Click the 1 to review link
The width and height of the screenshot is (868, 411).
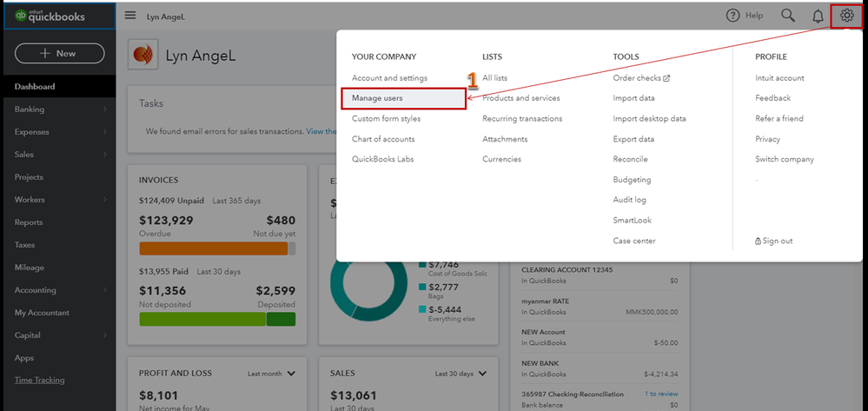661,394
